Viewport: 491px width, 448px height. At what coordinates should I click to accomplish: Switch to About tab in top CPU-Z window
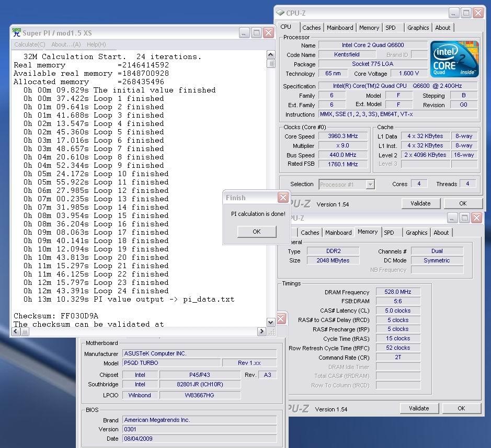point(442,28)
